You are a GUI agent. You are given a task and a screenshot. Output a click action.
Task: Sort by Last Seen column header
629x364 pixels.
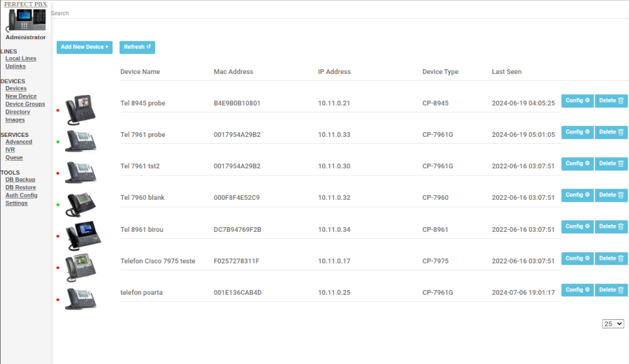tap(506, 72)
